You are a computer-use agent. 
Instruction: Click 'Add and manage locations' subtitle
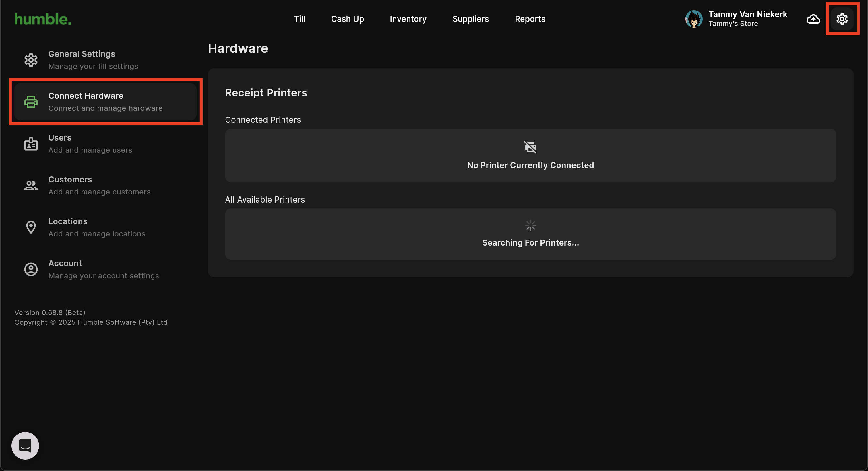point(97,234)
